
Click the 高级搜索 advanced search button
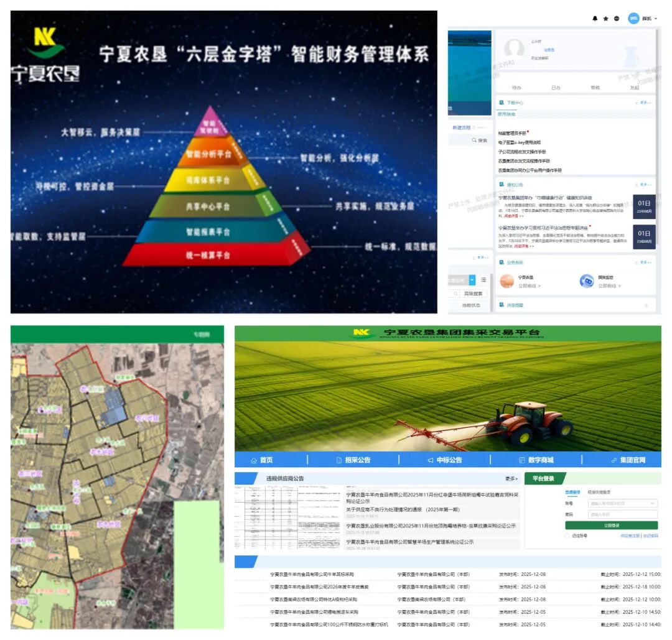[x=473, y=294]
